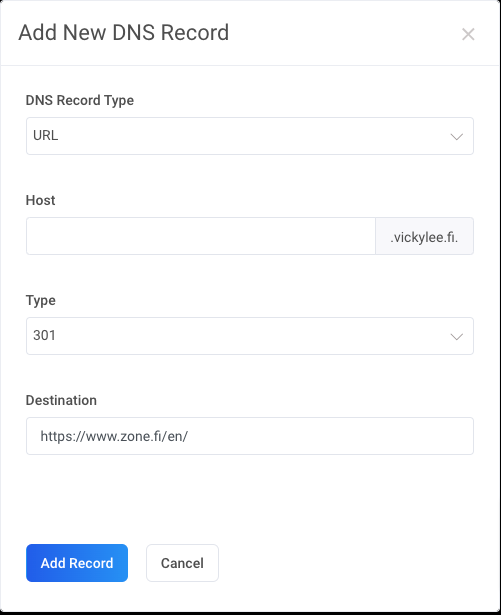
Task: Click the Add Record button
Action: point(77,563)
